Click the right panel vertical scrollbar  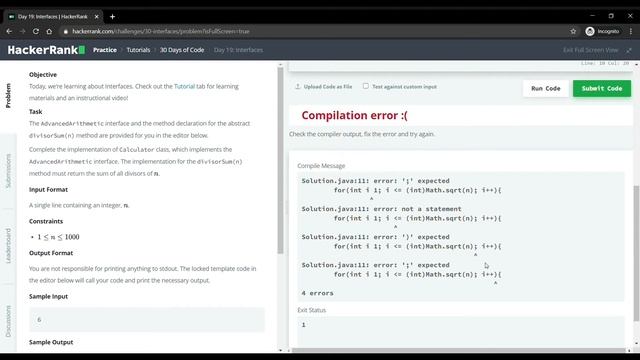(636, 253)
